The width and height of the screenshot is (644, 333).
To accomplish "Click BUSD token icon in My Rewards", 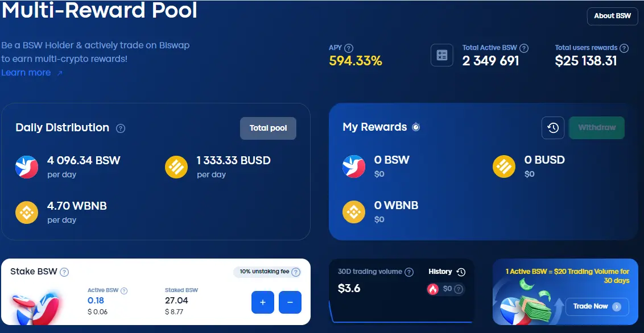I will (504, 166).
